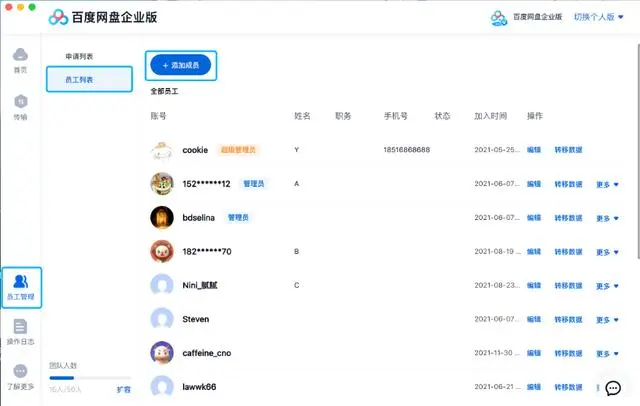Click 编辑 for lawwk66
640x406 pixels.
tap(534, 387)
